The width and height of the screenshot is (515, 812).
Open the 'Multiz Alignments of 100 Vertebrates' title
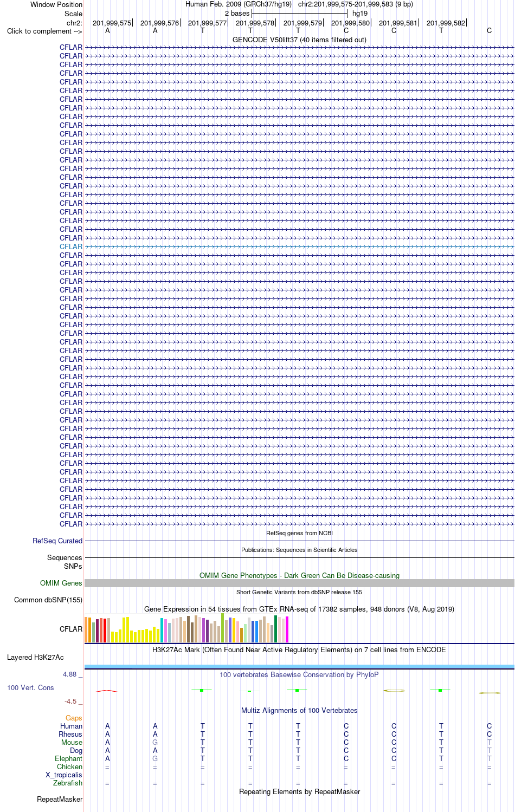click(299, 710)
